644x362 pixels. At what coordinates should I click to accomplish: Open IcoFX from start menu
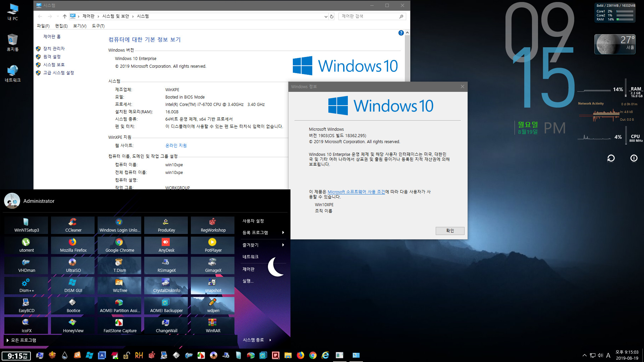click(x=26, y=326)
